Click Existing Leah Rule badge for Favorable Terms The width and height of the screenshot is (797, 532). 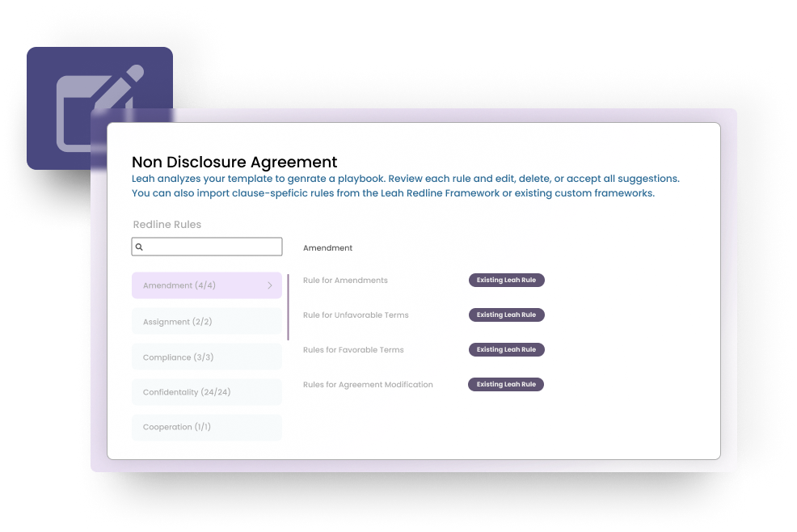pyautogui.click(x=506, y=349)
